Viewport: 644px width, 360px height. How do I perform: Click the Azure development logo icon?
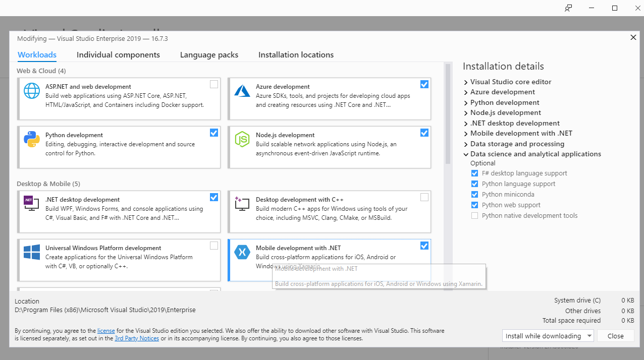point(242,91)
